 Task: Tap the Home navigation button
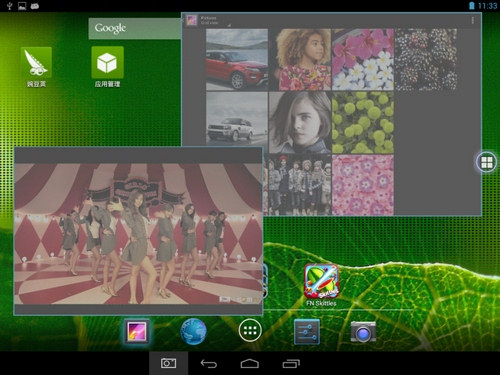[250, 363]
